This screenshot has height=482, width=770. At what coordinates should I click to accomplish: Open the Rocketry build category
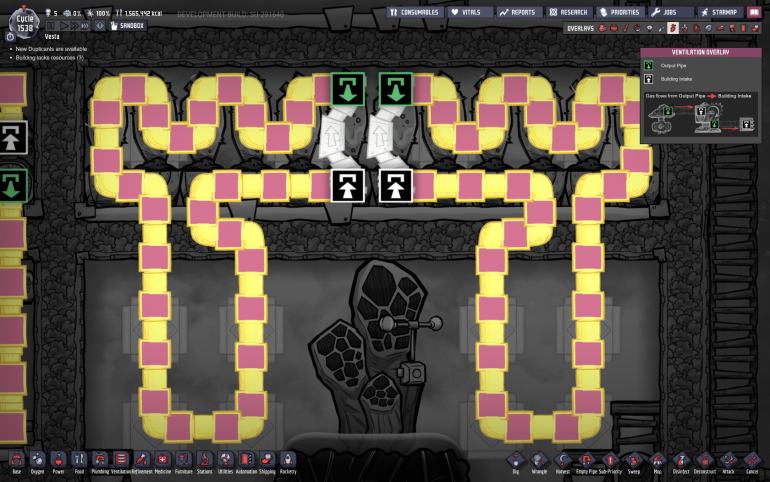(288, 463)
